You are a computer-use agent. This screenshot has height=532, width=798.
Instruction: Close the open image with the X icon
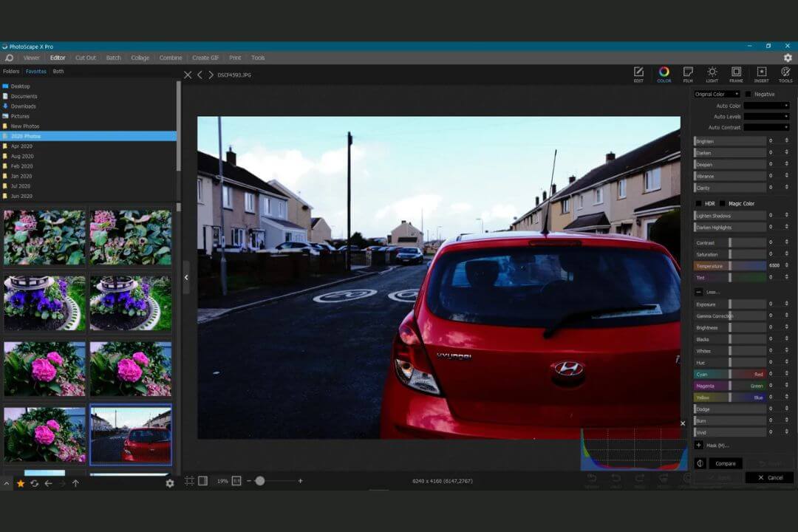188,75
